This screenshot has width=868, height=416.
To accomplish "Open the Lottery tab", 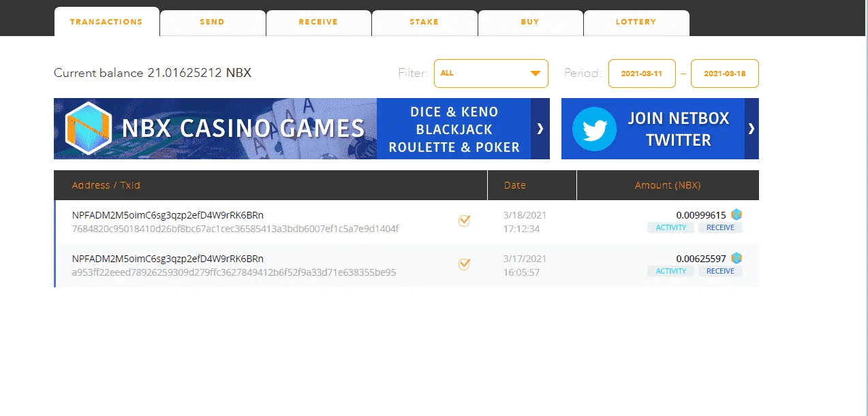I will pos(636,22).
